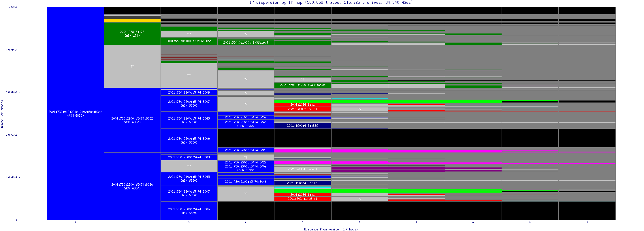Click the y-axis tick value 300040.8

click(x=12, y=92)
